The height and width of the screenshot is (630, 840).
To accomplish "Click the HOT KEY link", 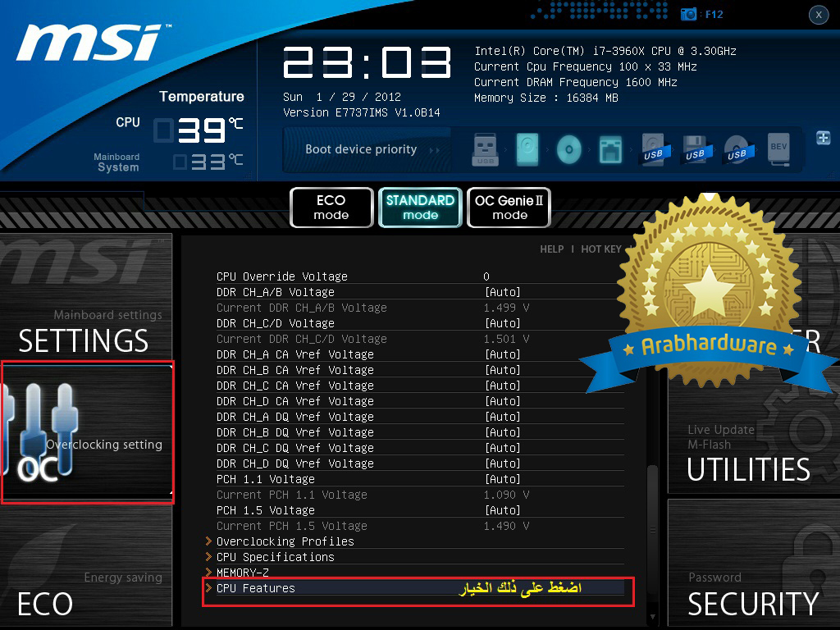I will point(601,249).
